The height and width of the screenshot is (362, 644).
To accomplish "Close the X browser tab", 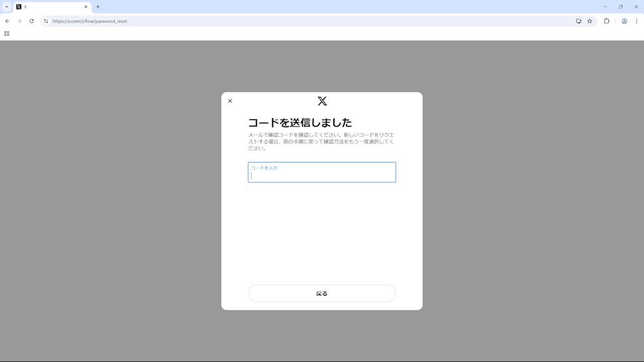I will pyautogui.click(x=86, y=7).
